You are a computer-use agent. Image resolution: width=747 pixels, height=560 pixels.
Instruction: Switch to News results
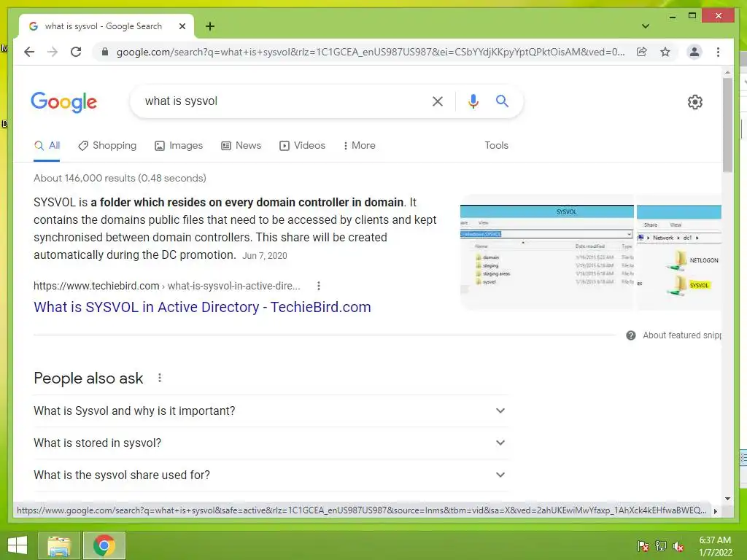(x=241, y=145)
